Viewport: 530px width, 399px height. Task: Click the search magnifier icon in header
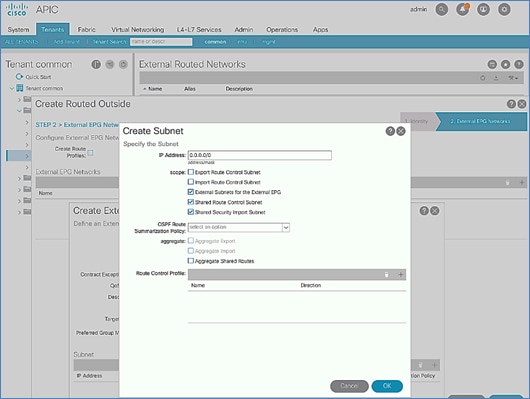click(441, 9)
